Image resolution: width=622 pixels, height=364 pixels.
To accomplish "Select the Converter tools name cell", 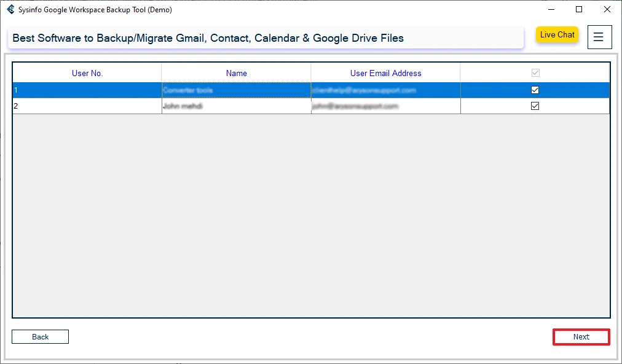I will click(236, 90).
